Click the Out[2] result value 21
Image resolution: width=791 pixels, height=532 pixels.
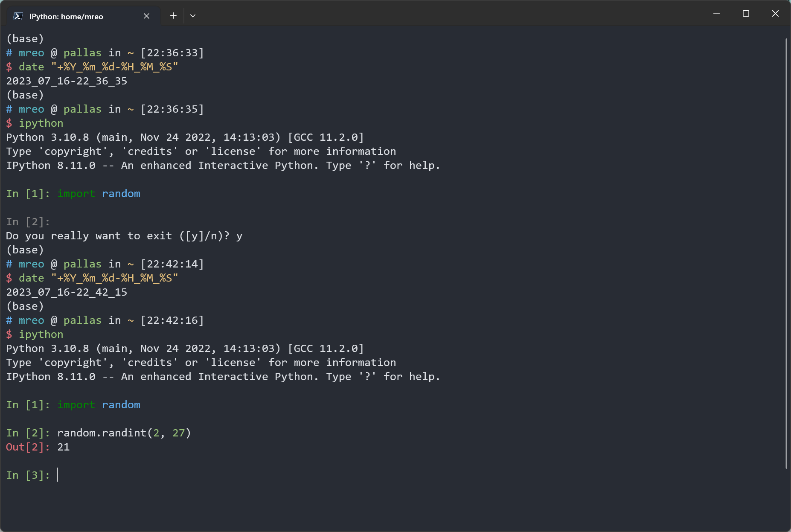[x=64, y=447]
